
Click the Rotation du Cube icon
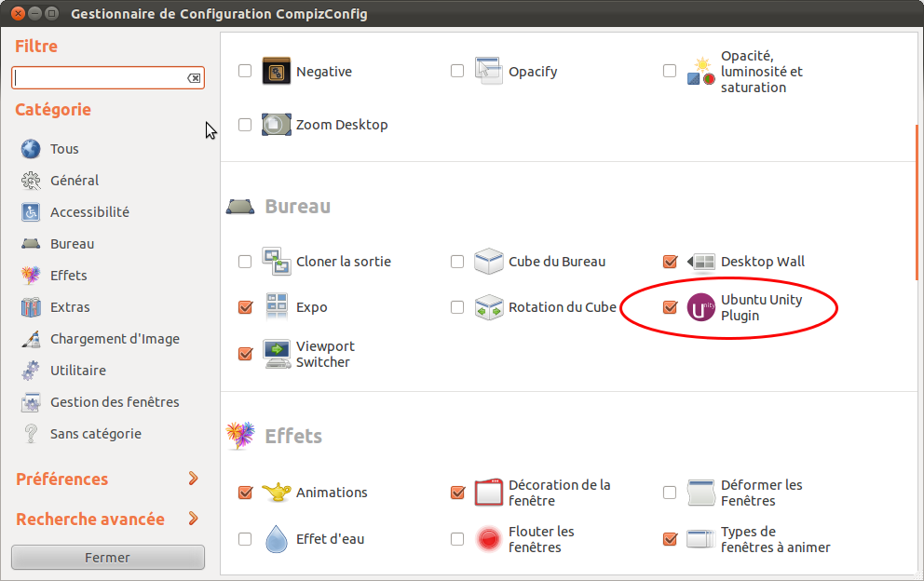[489, 307]
